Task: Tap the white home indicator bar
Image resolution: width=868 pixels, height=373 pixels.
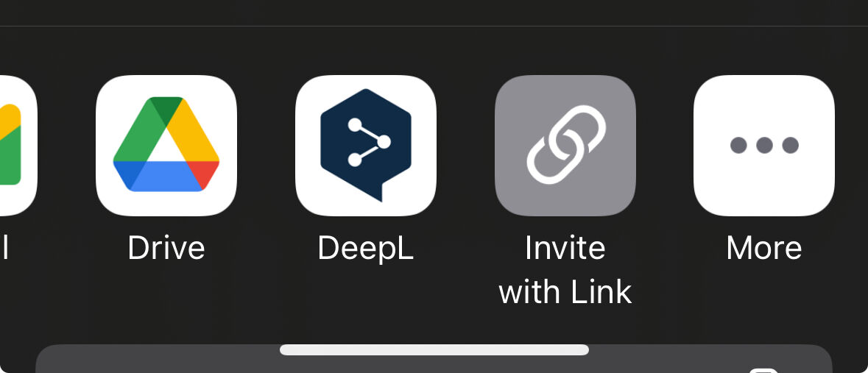Action: coord(434,349)
